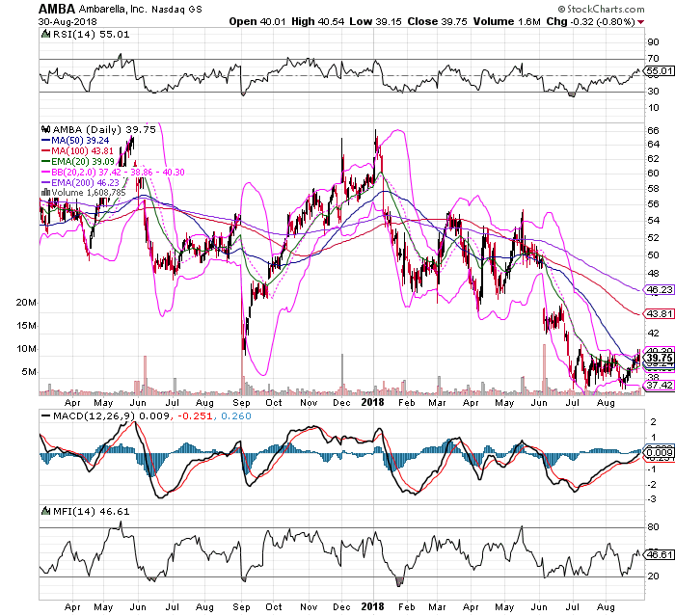Click the 20M volume axis label
Image resolution: width=675 pixels, height=616 pixels.
click(x=26, y=302)
